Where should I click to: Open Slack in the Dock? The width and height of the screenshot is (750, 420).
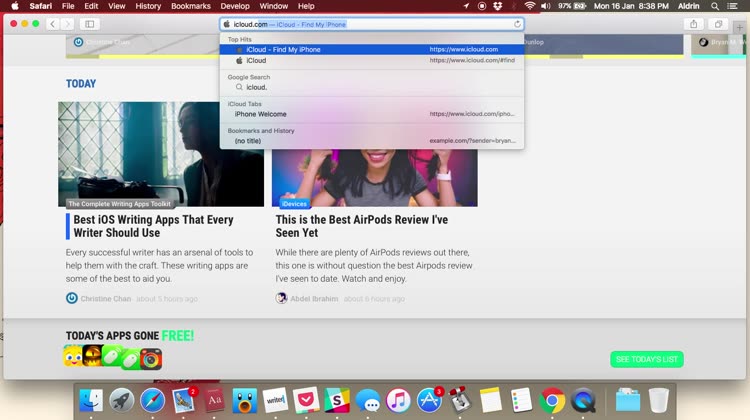(337, 400)
